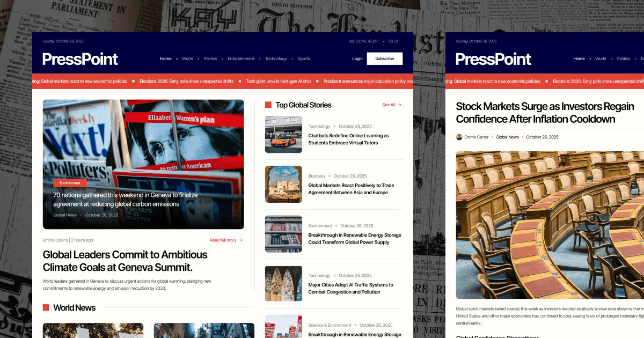The height and width of the screenshot is (338, 644).
Task: Select World in the article window navigation
Action: [601, 58]
